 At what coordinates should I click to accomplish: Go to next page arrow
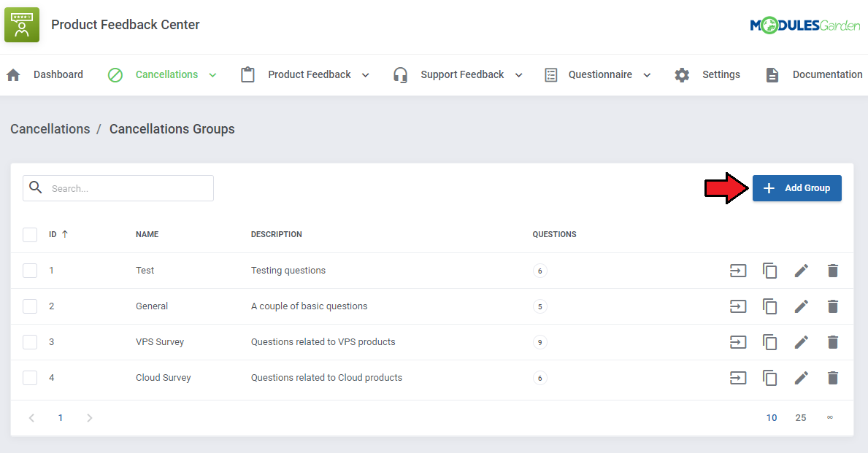tap(90, 417)
